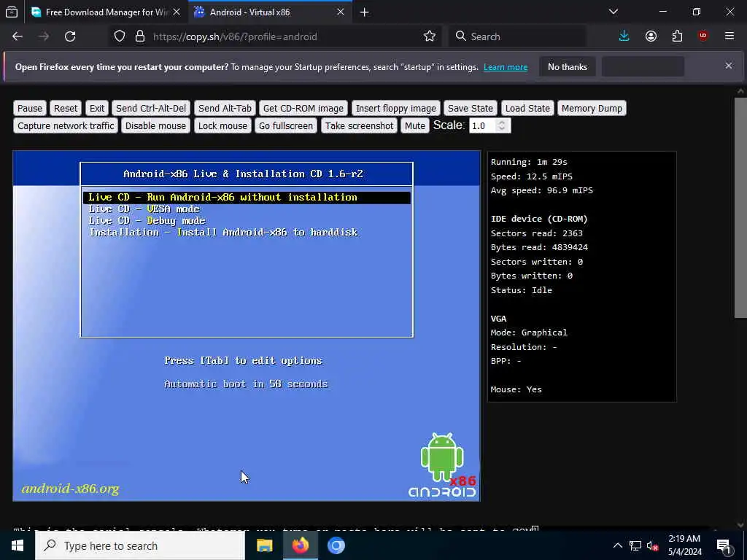This screenshot has height=560, width=747.
Task: Close the Android - Virtual x86 tab
Action: pyautogui.click(x=341, y=12)
